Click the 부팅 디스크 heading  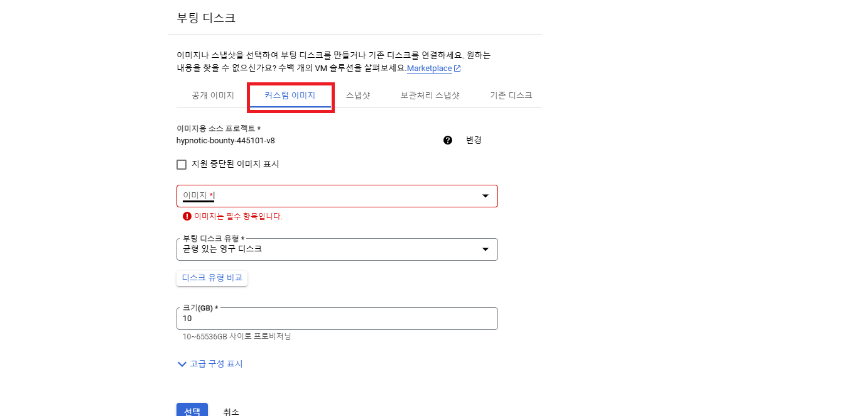click(206, 18)
